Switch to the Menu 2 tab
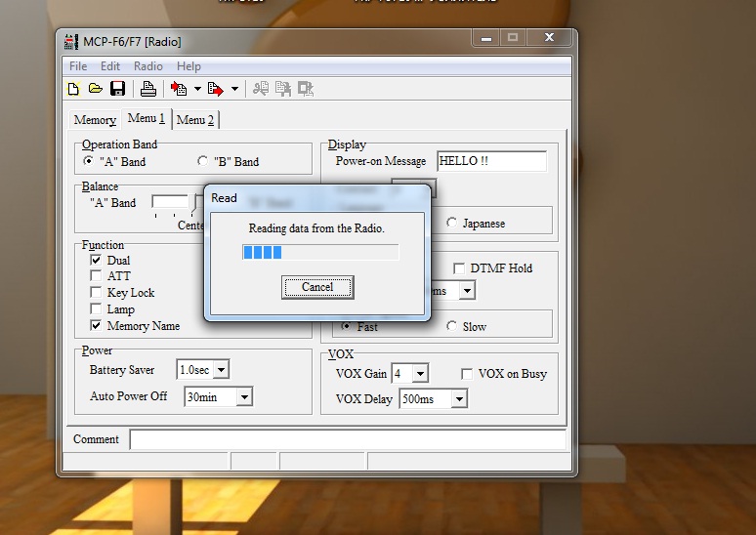The image size is (756, 535). point(195,119)
